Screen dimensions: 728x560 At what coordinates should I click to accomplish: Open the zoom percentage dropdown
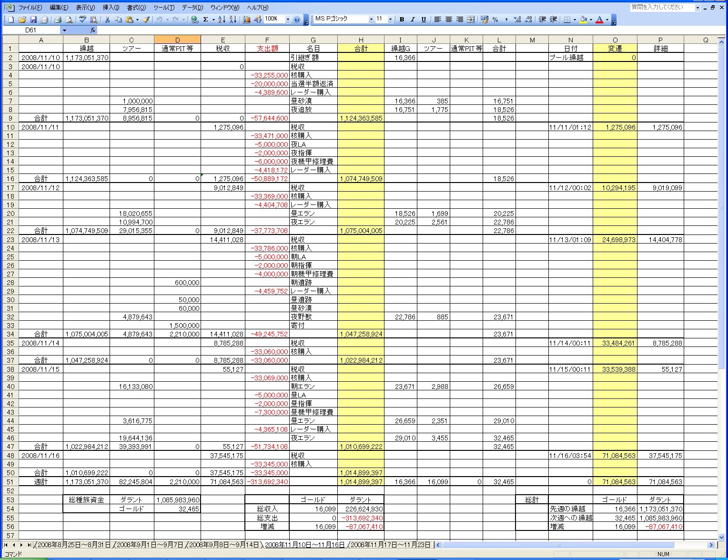point(288,20)
